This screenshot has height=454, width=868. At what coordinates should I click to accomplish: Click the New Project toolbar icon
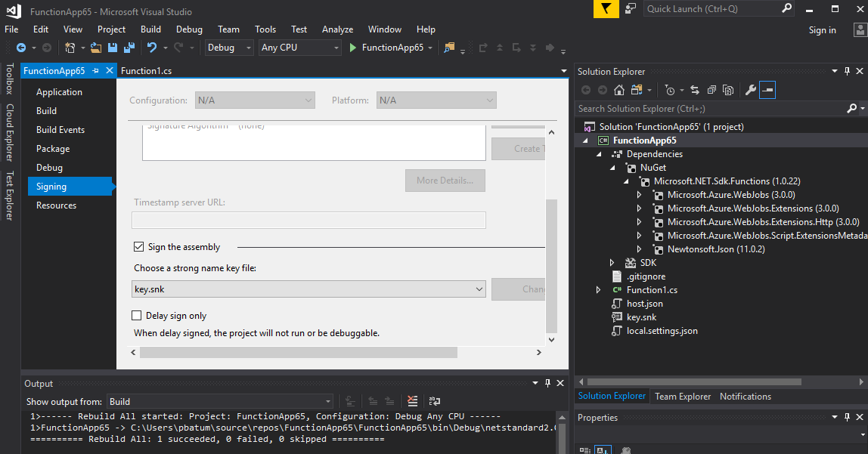pyautogui.click(x=69, y=47)
